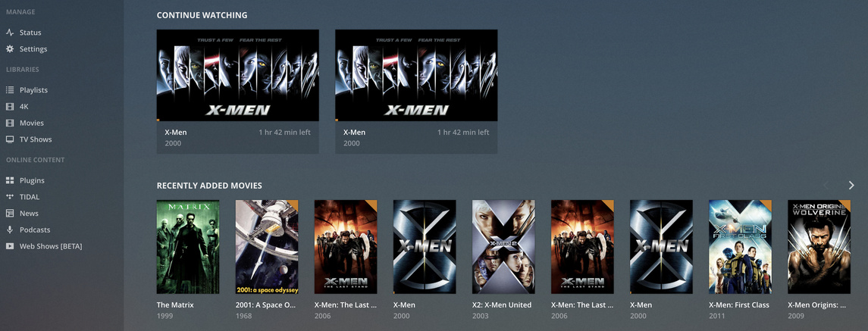868x331 pixels.
Task: Click 'The Matrix' title under its poster
Action: [x=175, y=305]
